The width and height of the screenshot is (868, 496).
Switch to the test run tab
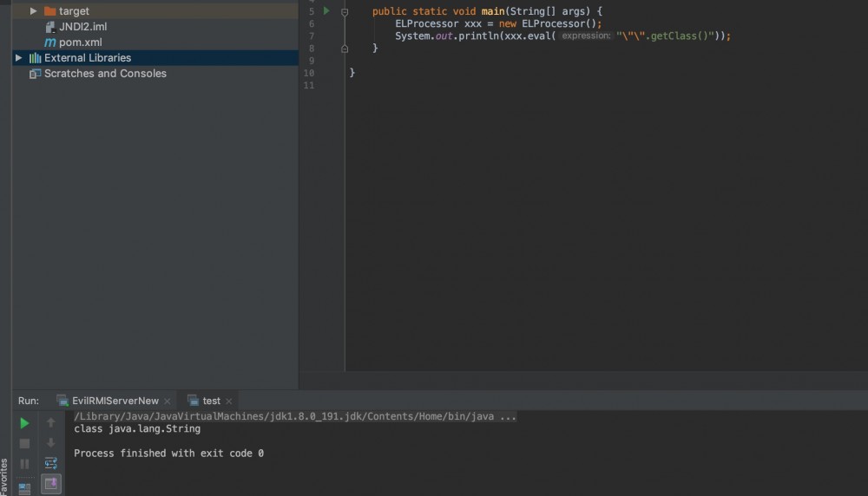(211, 401)
